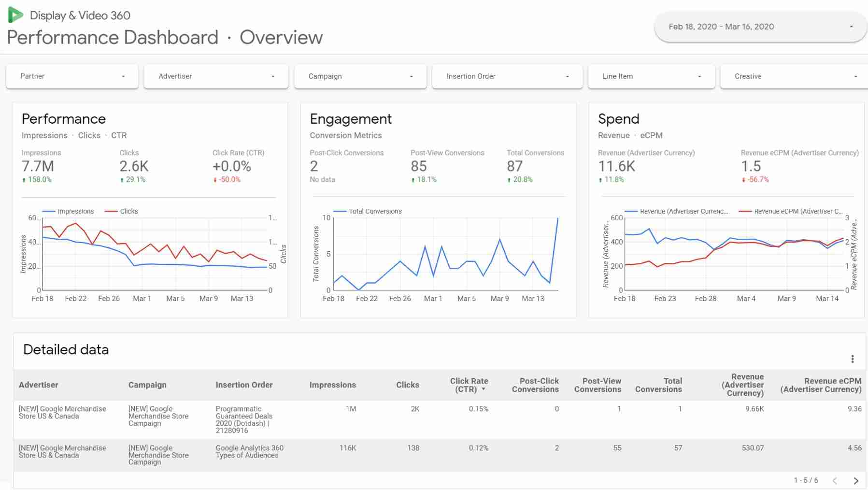Screen dimensions: 868x490
Task: Toggle Total Conversions legend in Engagement chart
Action: point(368,211)
